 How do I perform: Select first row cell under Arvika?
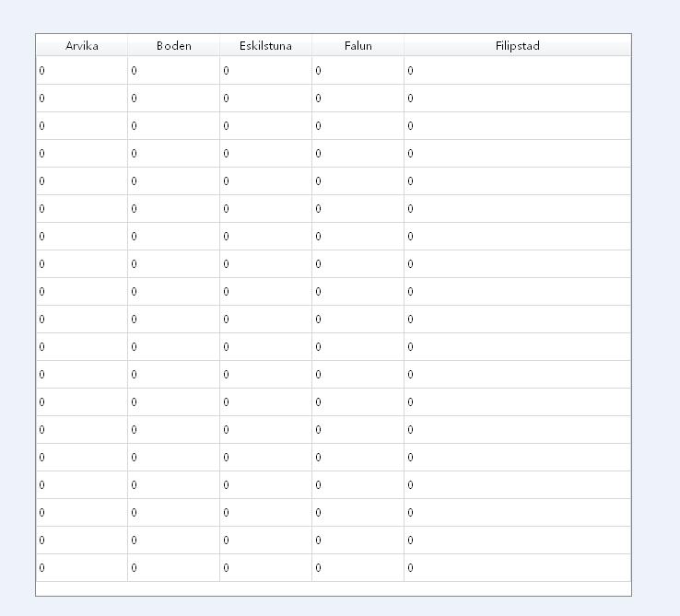point(81,71)
